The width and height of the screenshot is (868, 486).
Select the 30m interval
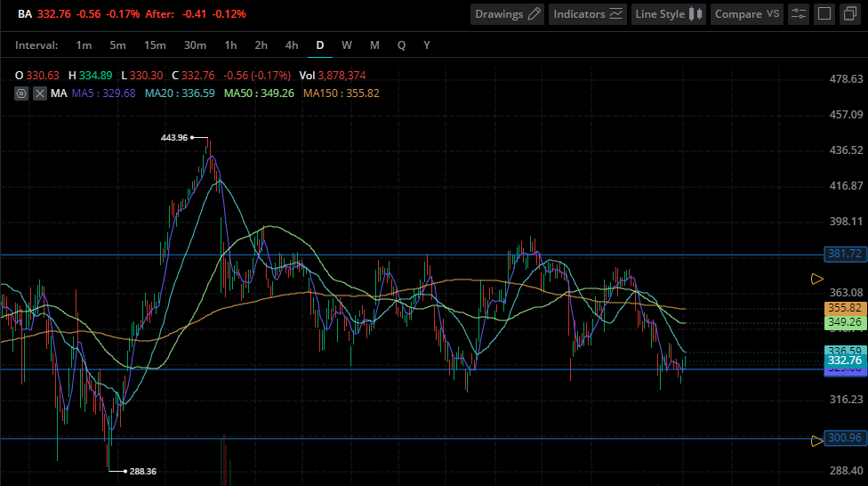click(x=195, y=45)
